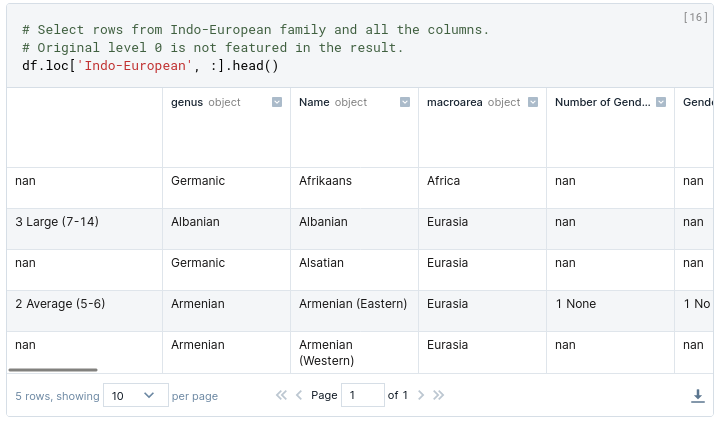Click the code line df.loc
The image size is (719, 422).
point(150,65)
